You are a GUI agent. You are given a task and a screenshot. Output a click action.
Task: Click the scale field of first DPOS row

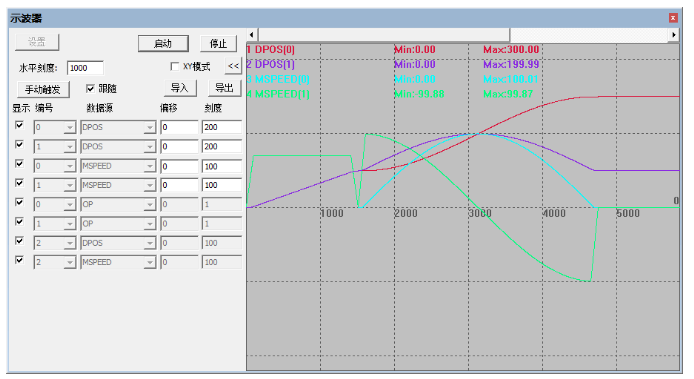point(222,127)
